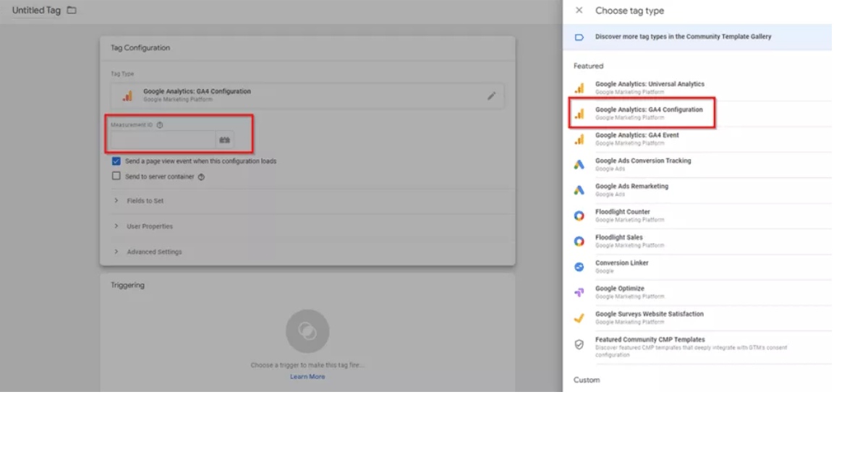868x452 pixels.
Task: Click the Triggering heading
Action: (127, 285)
